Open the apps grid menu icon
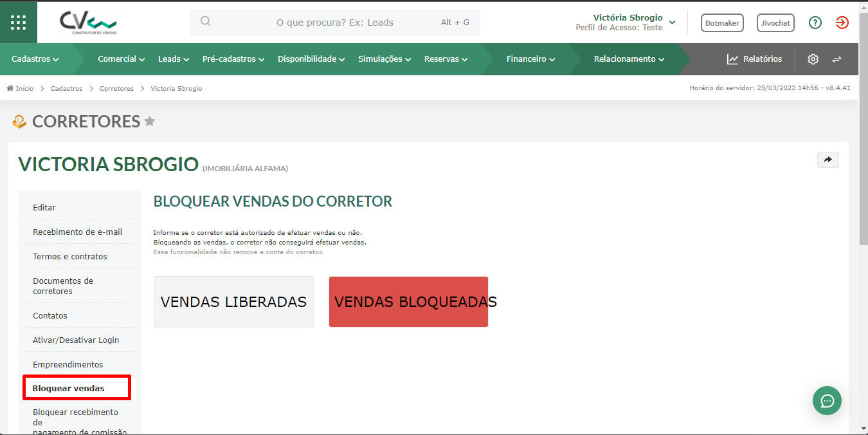Viewport: 868px width, 435px height. pos(19,23)
